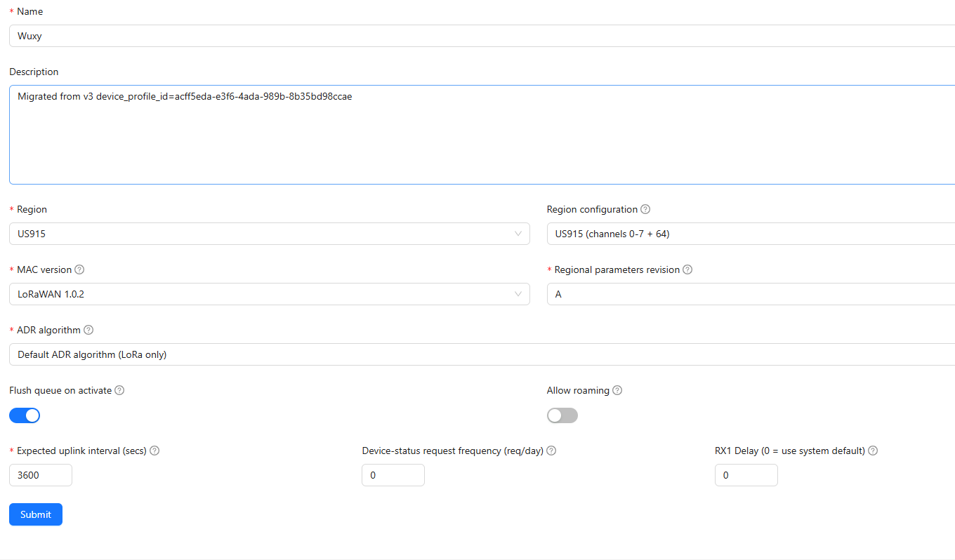Click help icon for Flush queue on activate
955x560 pixels.
(119, 390)
